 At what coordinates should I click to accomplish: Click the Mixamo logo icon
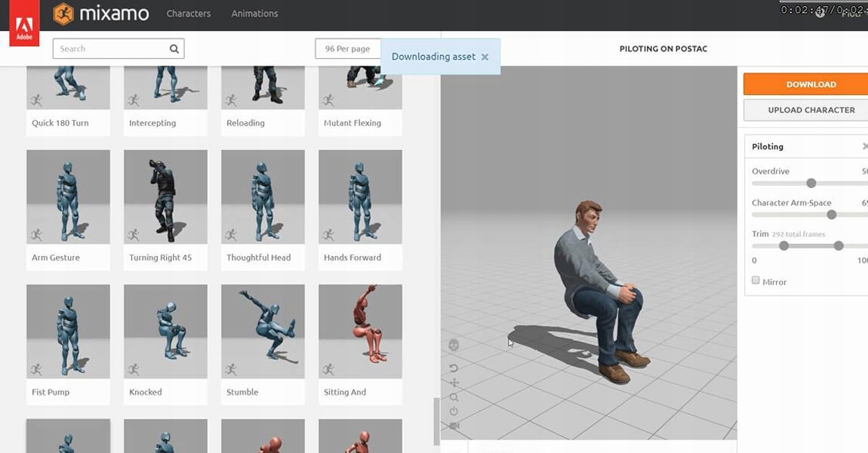[x=64, y=14]
